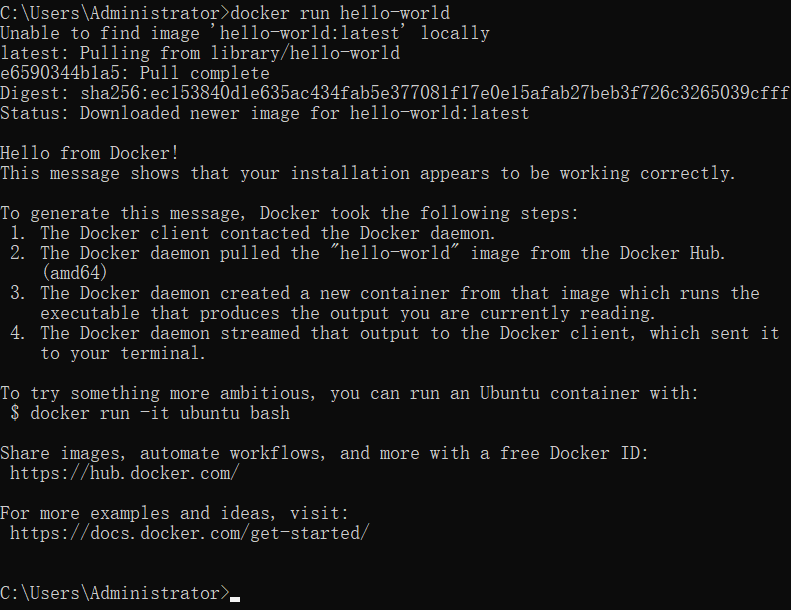Viewport: 791px width, 610px height.
Task: Click the "Share images, automate workflows" line
Action: click(x=325, y=453)
